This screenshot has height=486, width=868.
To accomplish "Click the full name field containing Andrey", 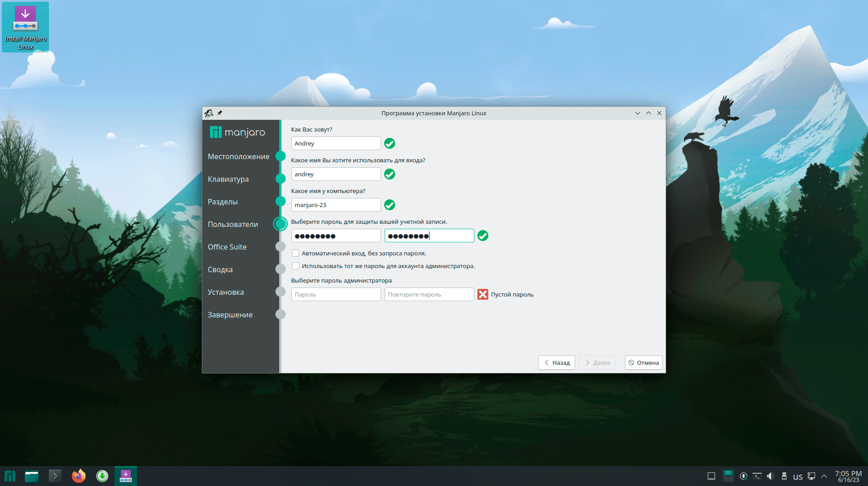I will (x=336, y=143).
